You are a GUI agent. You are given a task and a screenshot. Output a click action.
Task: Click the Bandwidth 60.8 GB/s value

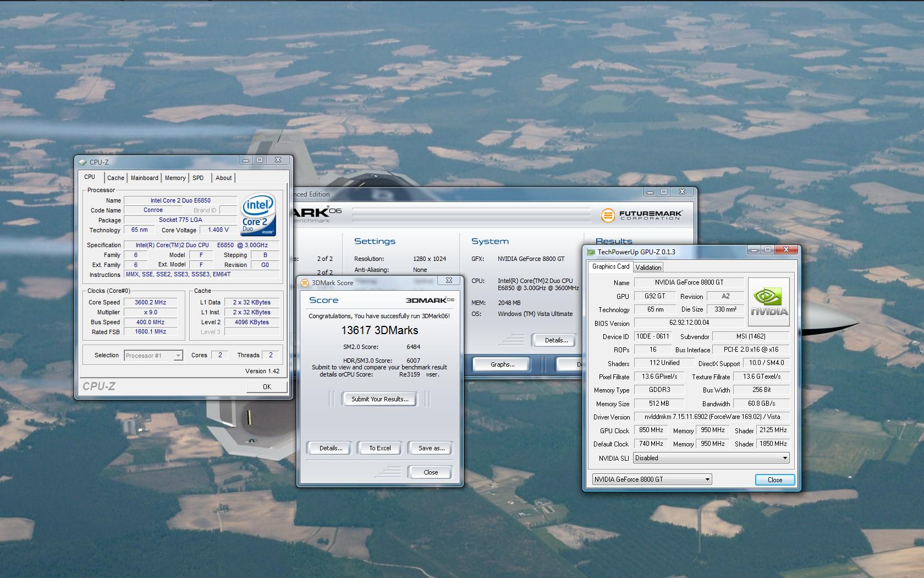(x=761, y=403)
